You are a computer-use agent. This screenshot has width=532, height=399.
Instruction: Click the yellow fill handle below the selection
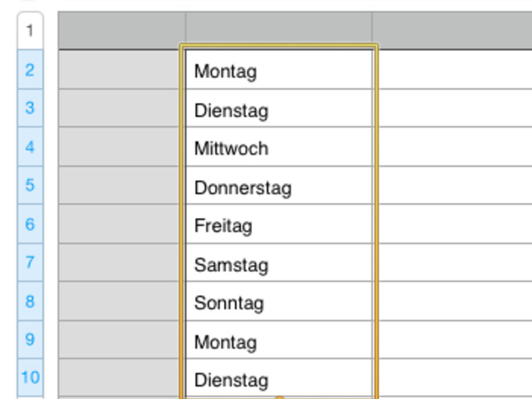pos(279,397)
